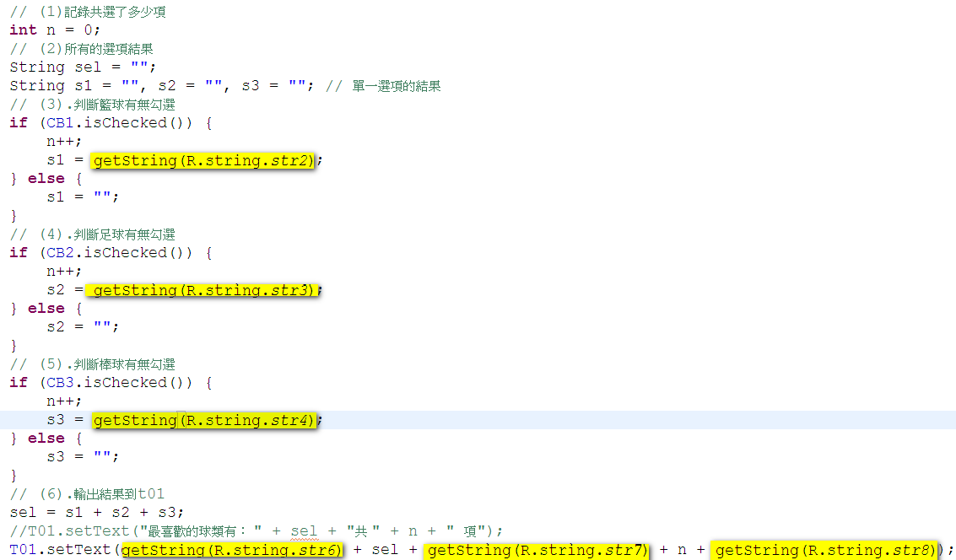Click the line 's2 = "";' in the else block
Image resolution: width=956 pixels, height=560 pixels.
83,326
